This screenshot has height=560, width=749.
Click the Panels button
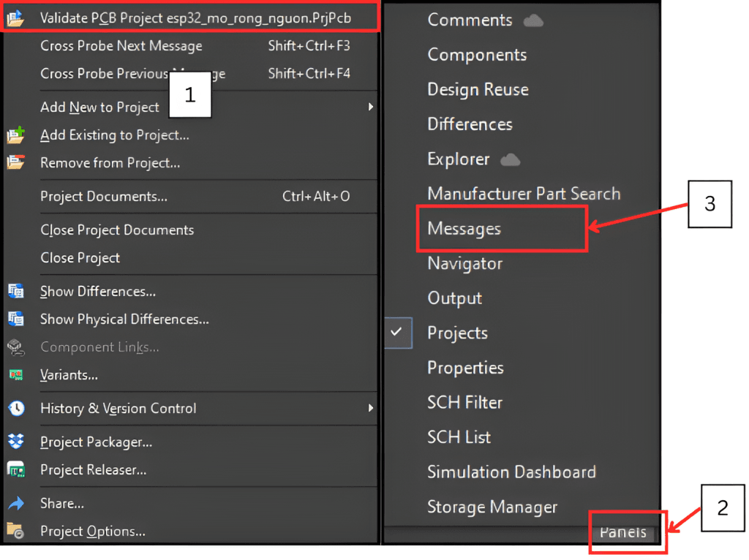tap(623, 532)
